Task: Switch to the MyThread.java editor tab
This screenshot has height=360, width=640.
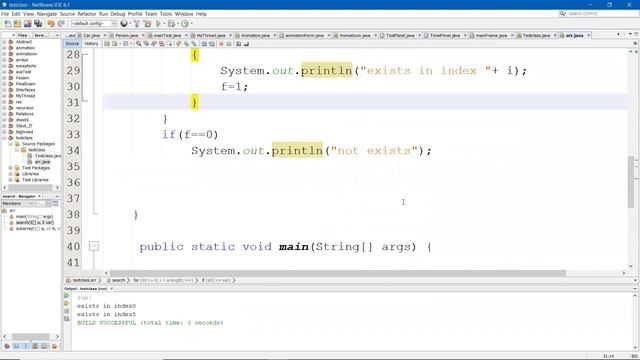Action: [211, 36]
